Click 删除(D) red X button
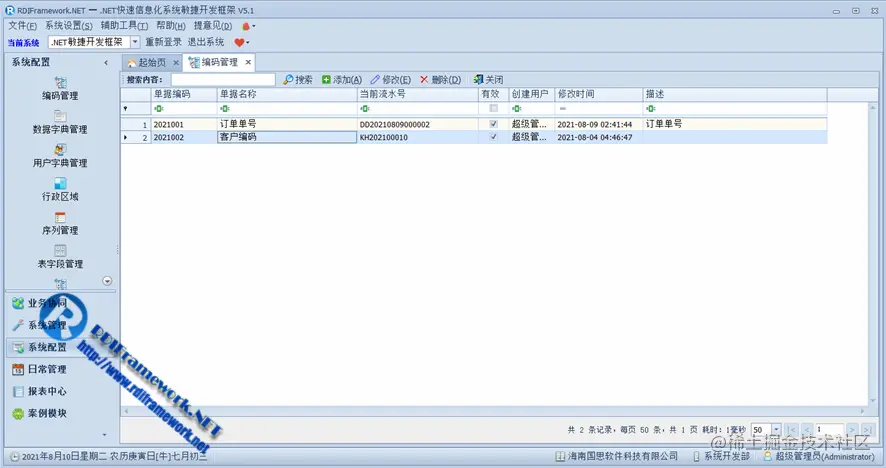 [x=440, y=80]
